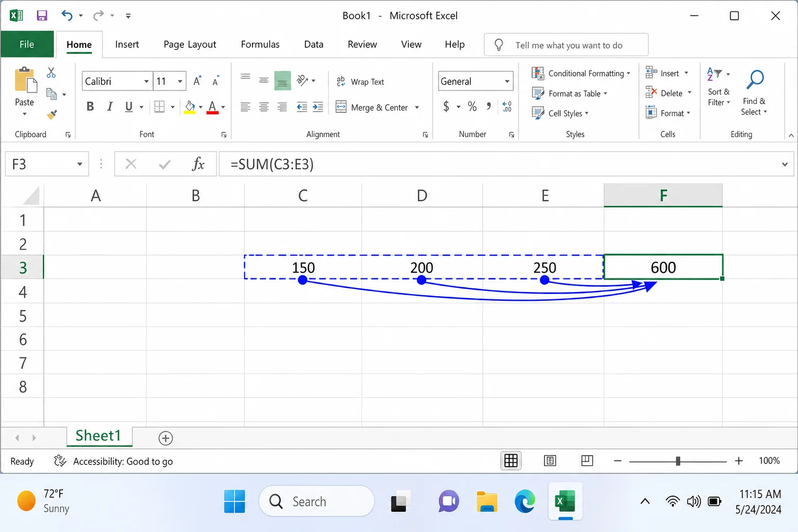Toggle align left button
This screenshot has width=798, height=532.
pos(246,107)
